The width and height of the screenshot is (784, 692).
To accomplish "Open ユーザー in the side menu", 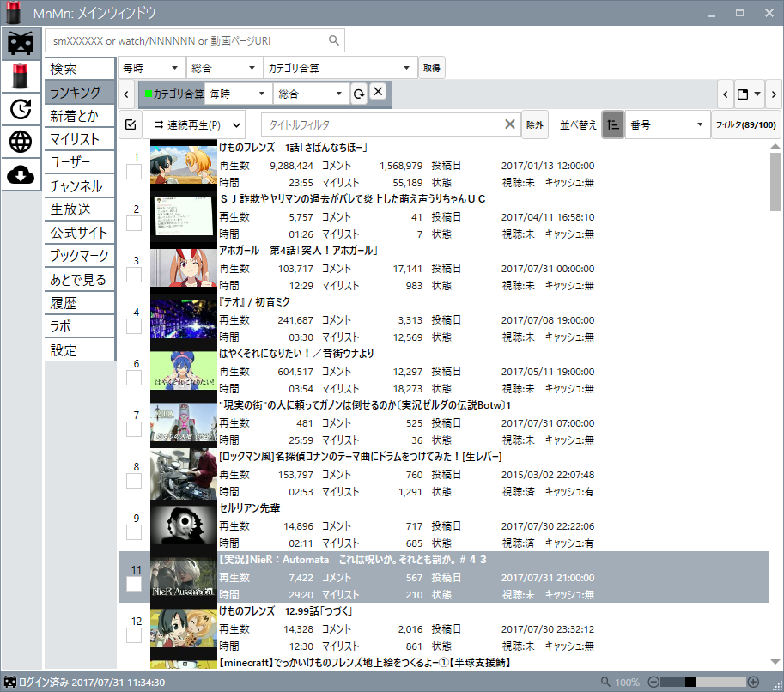I will click(x=80, y=162).
